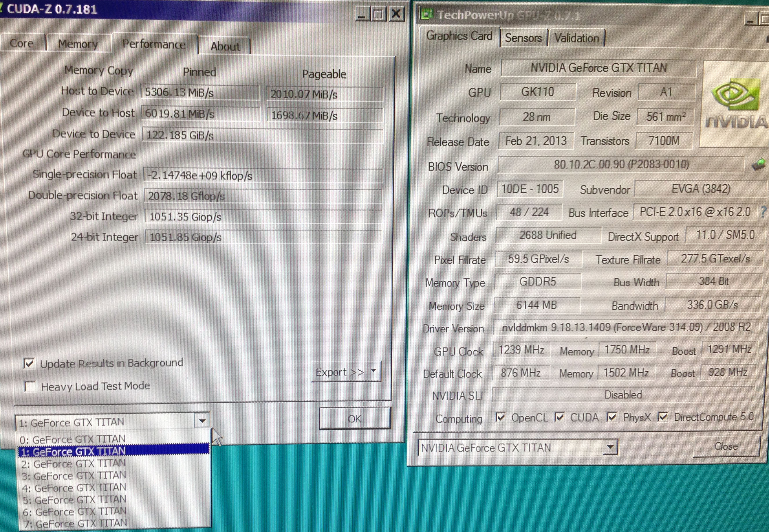The image size is (769, 532).
Task: Open the GPU-Z graphics card dropdown
Action: pyautogui.click(x=610, y=447)
